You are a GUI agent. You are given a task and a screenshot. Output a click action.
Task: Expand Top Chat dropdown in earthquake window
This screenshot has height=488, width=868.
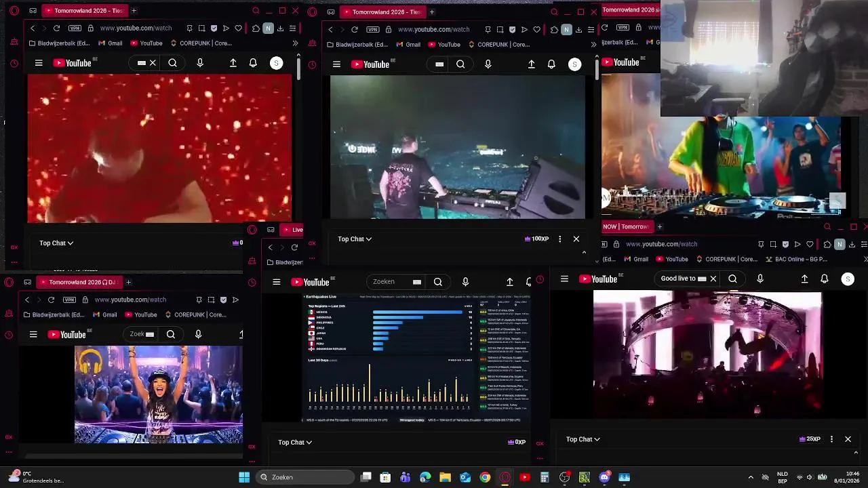[294, 442]
